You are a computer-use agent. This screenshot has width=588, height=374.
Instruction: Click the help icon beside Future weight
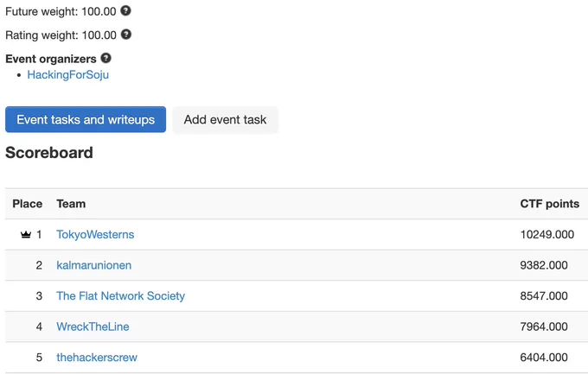(x=125, y=11)
